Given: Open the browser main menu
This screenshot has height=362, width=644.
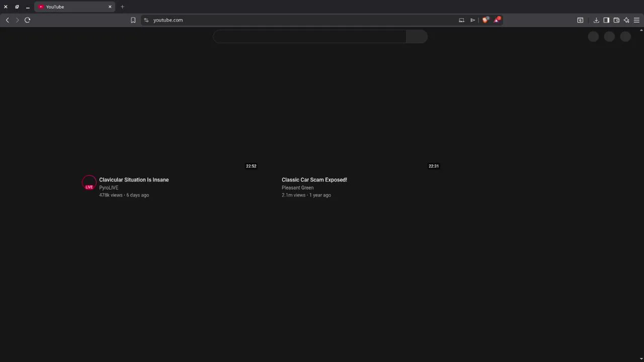Looking at the screenshot, I should (x=636, y=20).
